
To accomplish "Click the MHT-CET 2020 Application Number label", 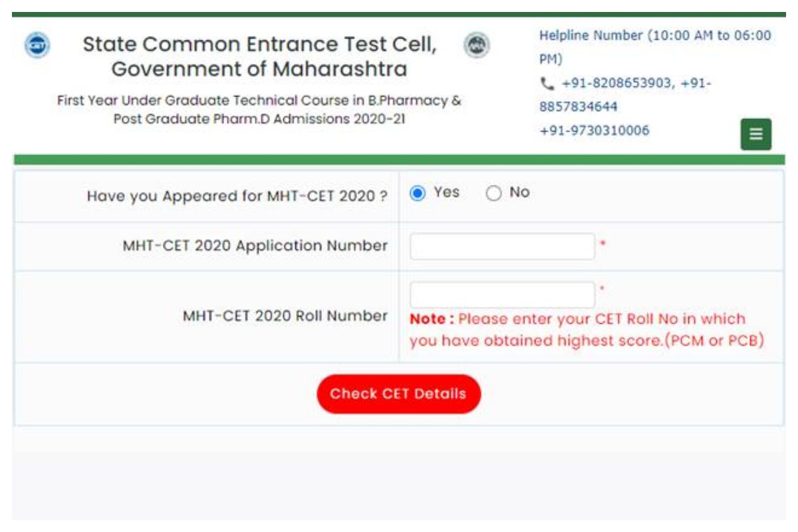I will click(x=255, y=245).
